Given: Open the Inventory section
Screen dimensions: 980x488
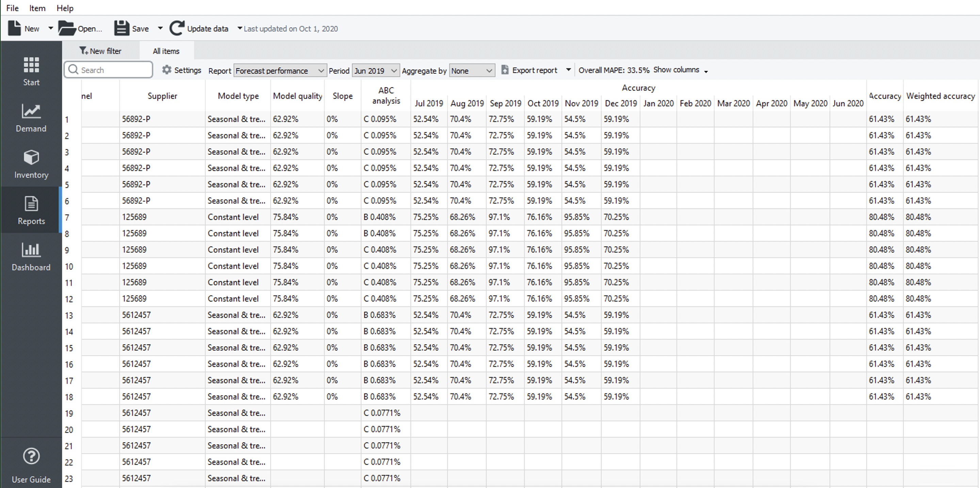Looking at the screenshot, I should click(31, 164).
